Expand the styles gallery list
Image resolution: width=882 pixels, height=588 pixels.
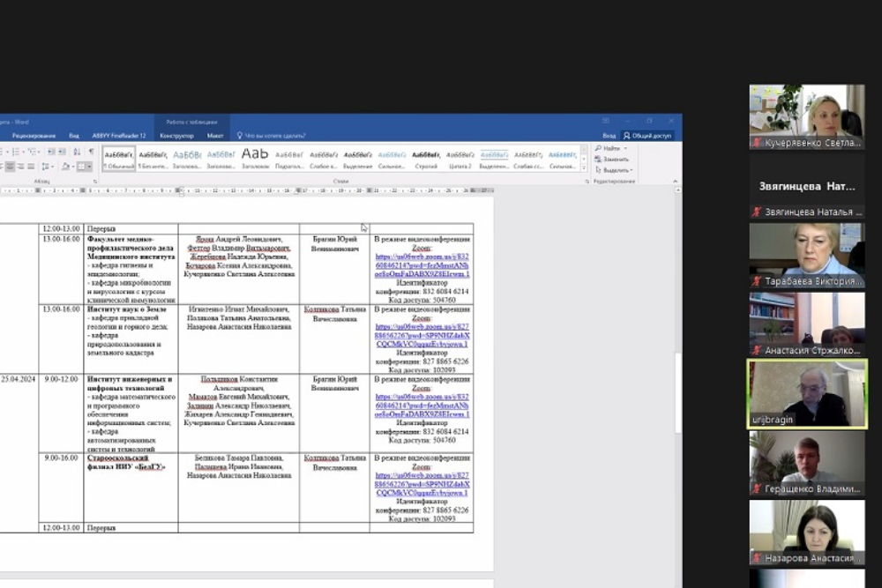(x=583, y=166)
